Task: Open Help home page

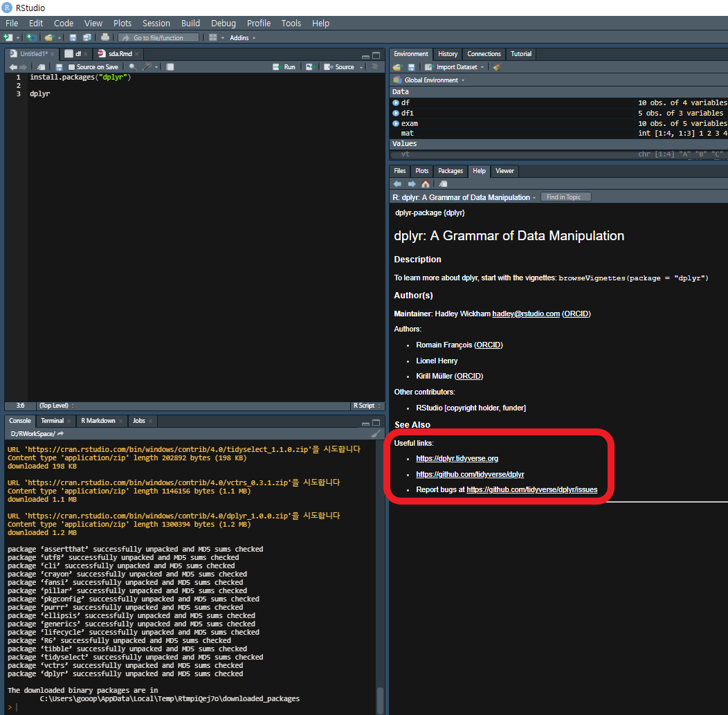Action: [x=426, y=184]
